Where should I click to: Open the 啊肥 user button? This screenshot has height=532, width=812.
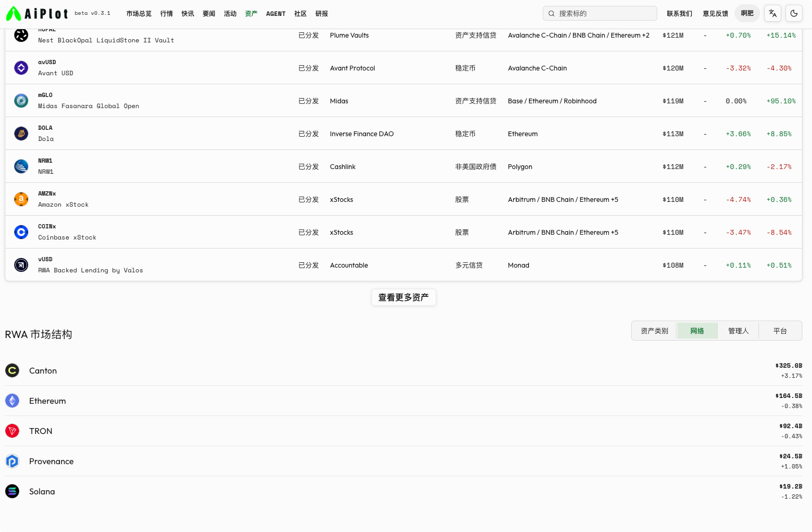point(747,13)
